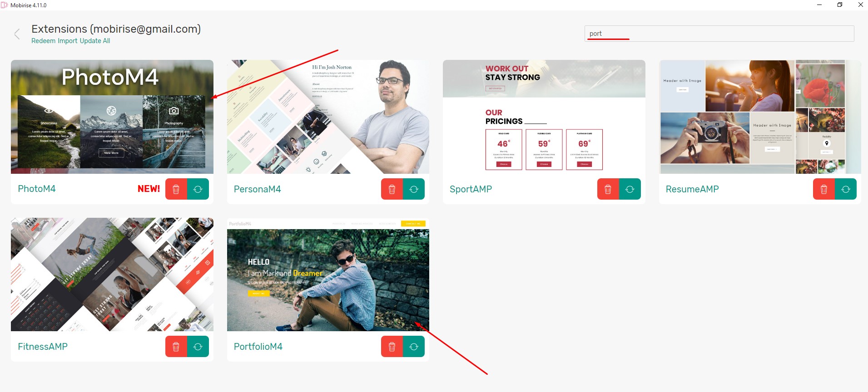The height and width of the screenshot is (392, 868).
Task: Delete the FitnessAMP extension
Action: (x=176, y=347)
